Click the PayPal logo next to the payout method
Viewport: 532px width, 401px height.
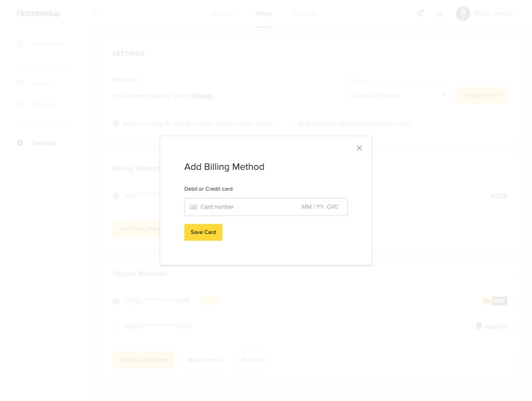(x=492, y=326)
